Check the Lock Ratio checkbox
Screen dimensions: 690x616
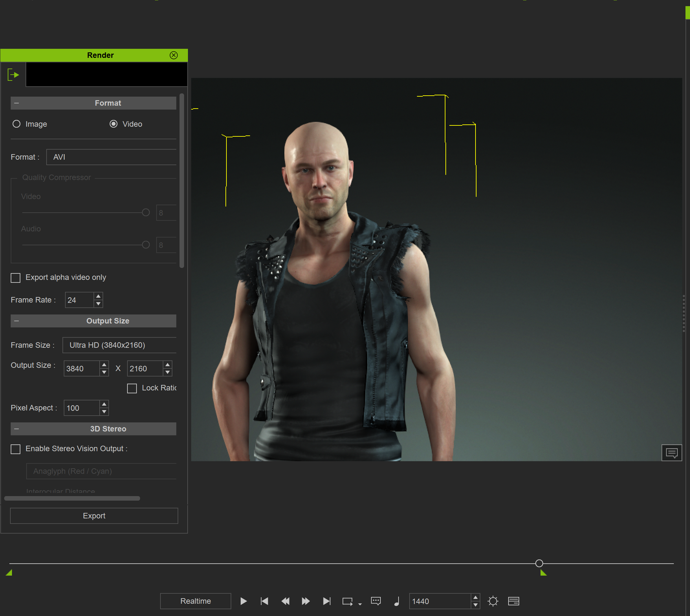[132, 388]
